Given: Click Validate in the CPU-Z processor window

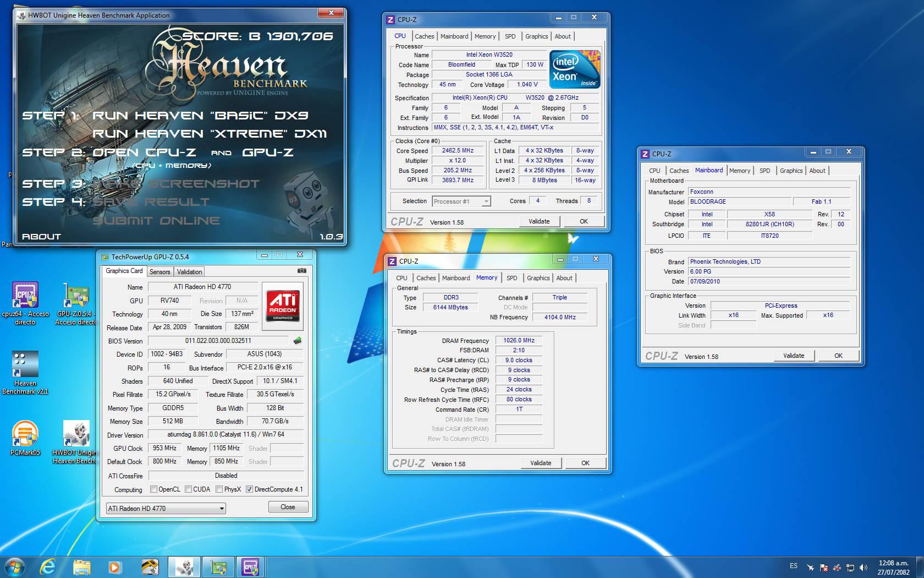Looking at the screenshot, I should click(x=539, y=221).
